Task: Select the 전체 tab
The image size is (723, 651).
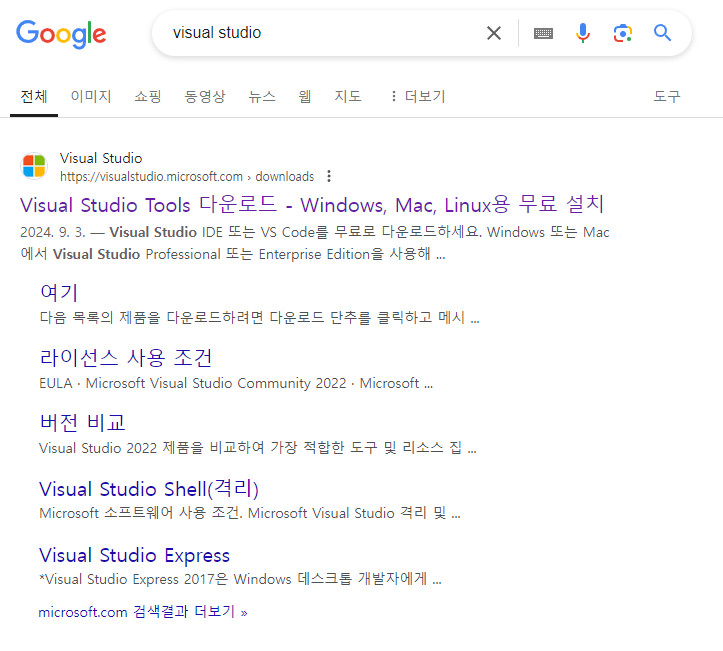Action: pyautogui.click(x=34, y=96)
